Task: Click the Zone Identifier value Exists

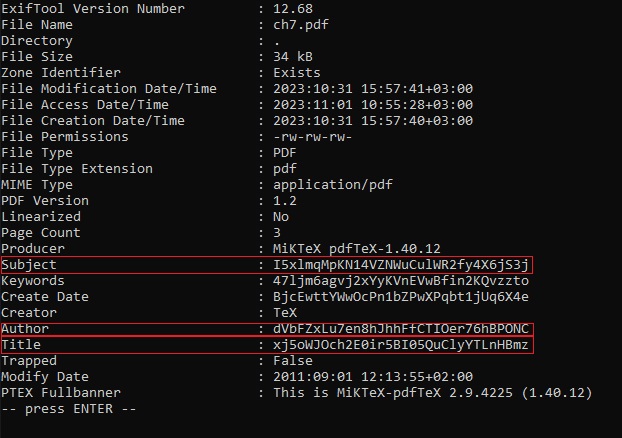Action: tap(297, 73)
